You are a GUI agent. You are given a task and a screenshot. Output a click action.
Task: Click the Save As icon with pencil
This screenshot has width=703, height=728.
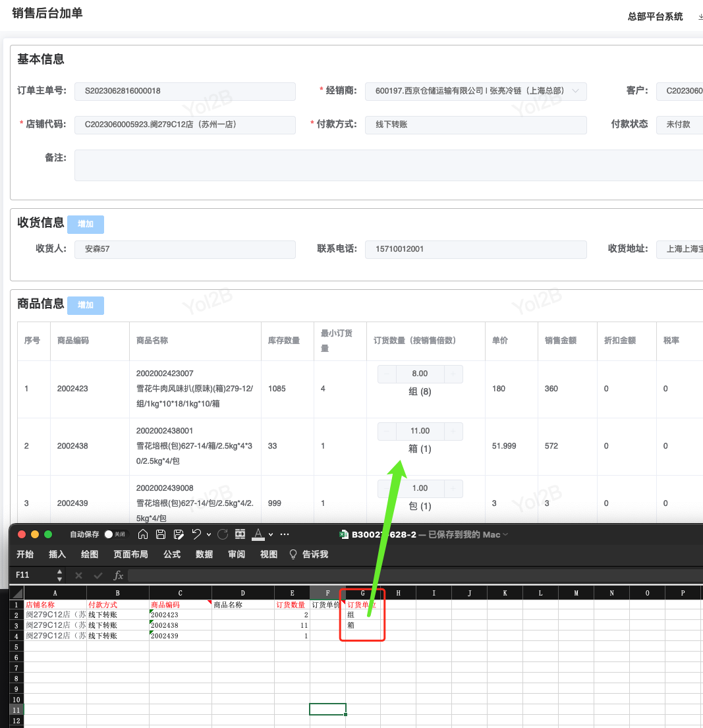178,534
